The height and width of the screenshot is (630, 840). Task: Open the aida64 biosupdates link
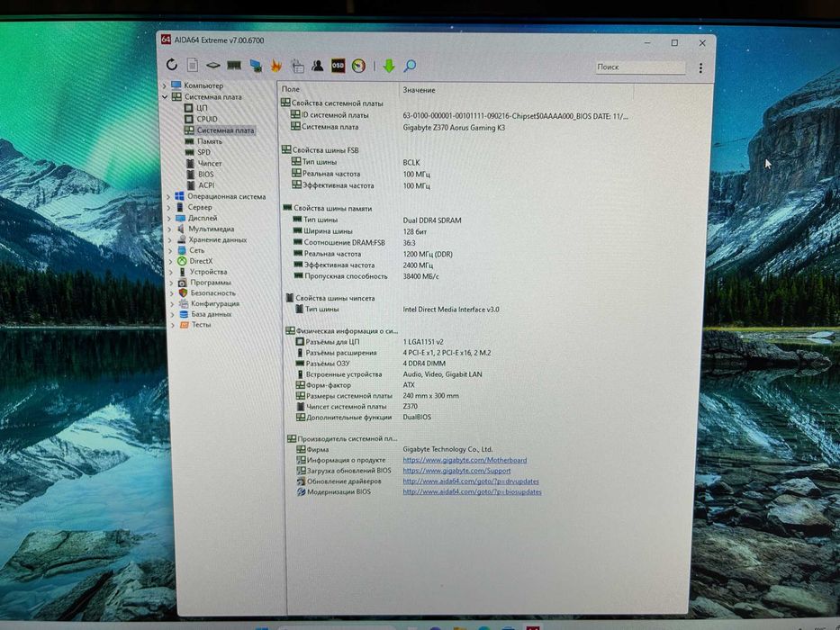click(x=472, y=491)
